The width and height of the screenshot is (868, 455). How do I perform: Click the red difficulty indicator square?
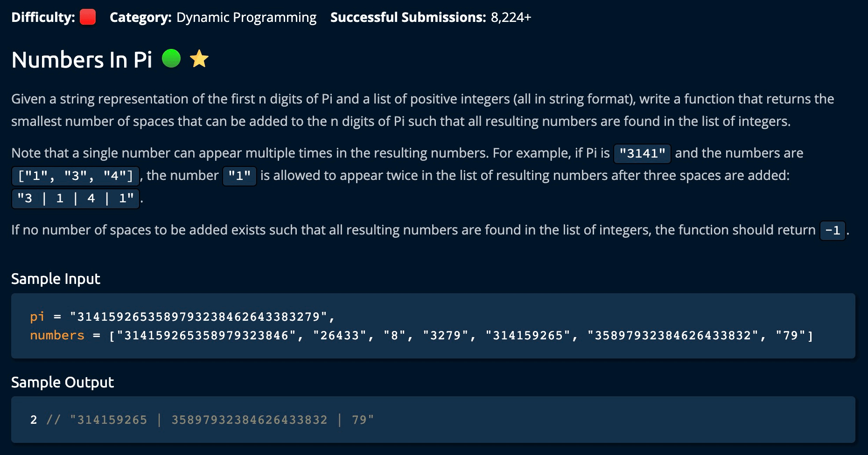click(x=88, y=17)
